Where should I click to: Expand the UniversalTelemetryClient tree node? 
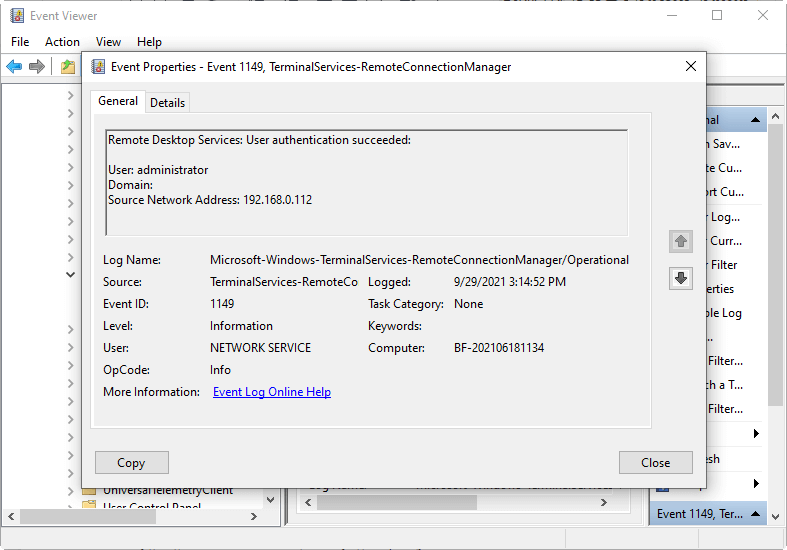(71, 491)
